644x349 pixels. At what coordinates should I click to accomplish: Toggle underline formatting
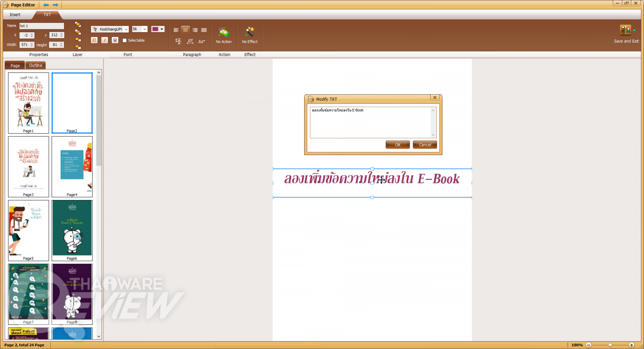click(x=115, y=40)
